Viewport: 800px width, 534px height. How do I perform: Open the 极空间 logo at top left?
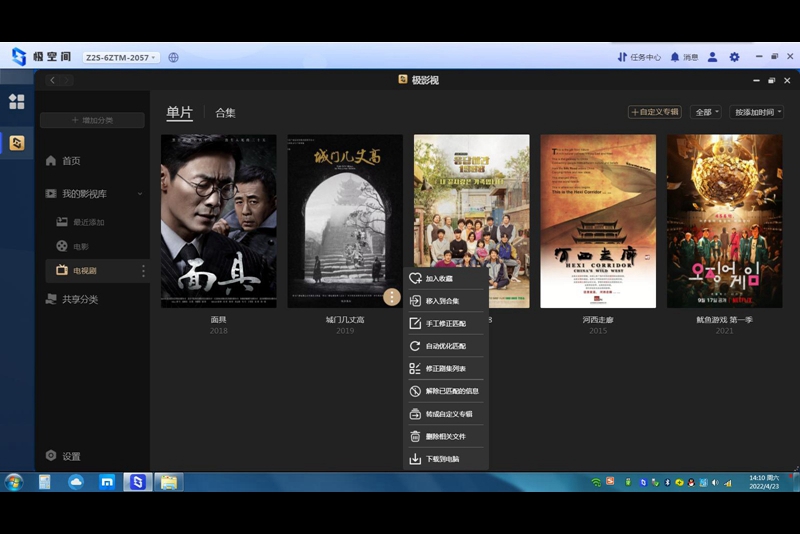(x=41, y=57)
